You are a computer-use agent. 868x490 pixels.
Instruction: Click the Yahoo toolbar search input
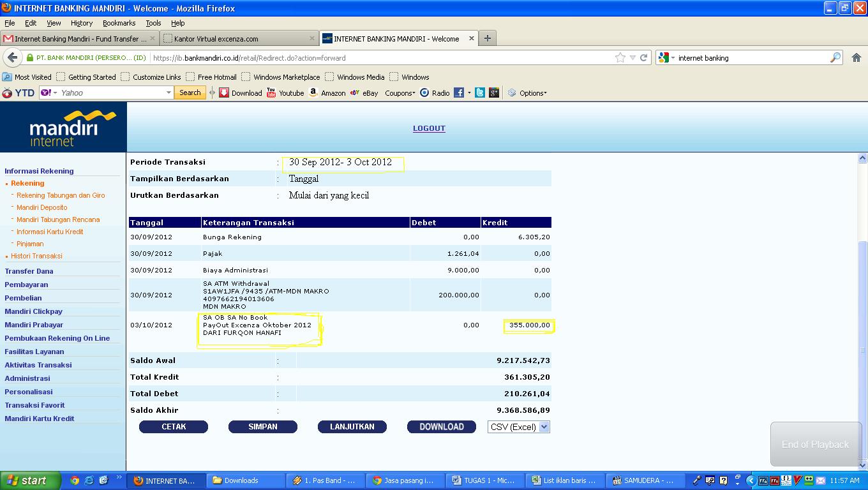112,93
